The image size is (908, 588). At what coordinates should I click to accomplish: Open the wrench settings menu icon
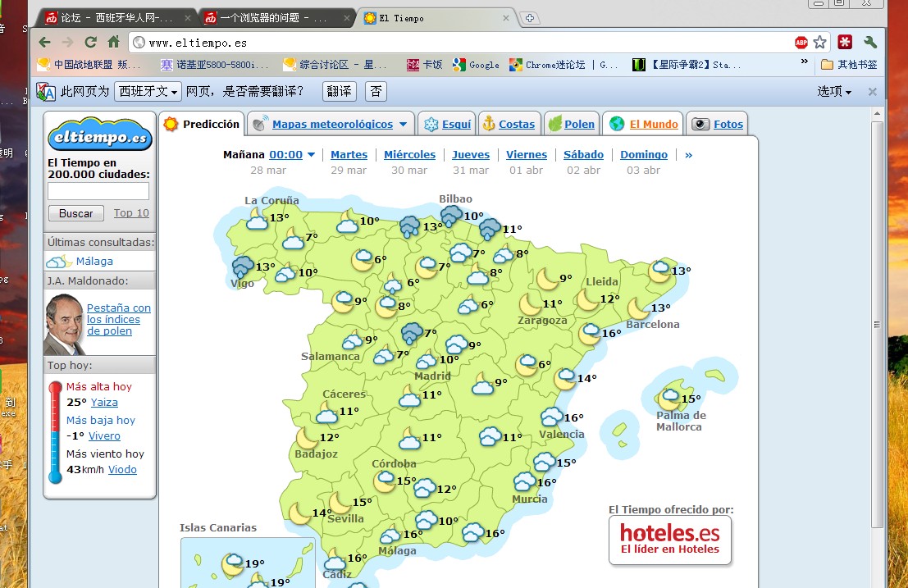870,43
